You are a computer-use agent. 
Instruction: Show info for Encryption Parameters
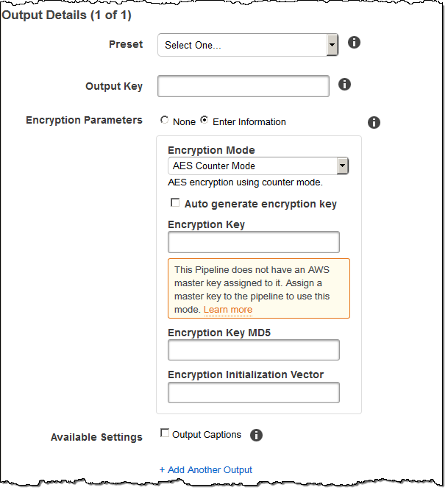(374, 122)
